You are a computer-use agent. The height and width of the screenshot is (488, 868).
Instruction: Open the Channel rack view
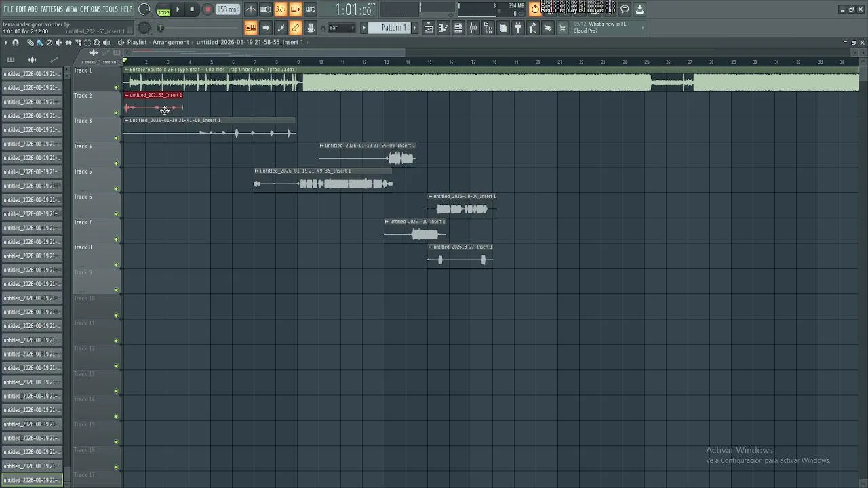tap(458, 28)
